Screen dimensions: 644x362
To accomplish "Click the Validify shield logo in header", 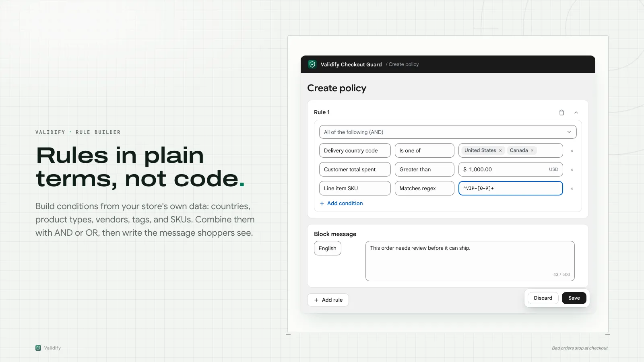I will [312, 64].
